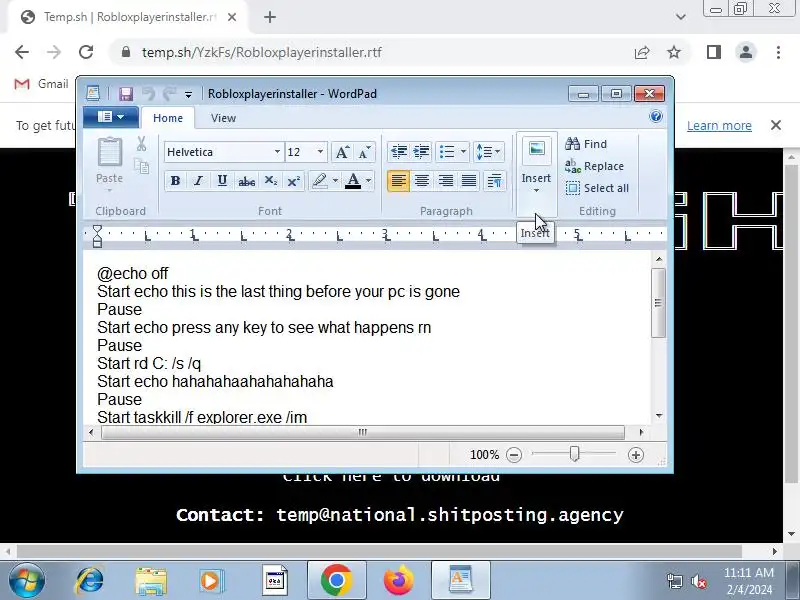
Task: Open the Gmail bookmark
Action: [x=42, y=84]
